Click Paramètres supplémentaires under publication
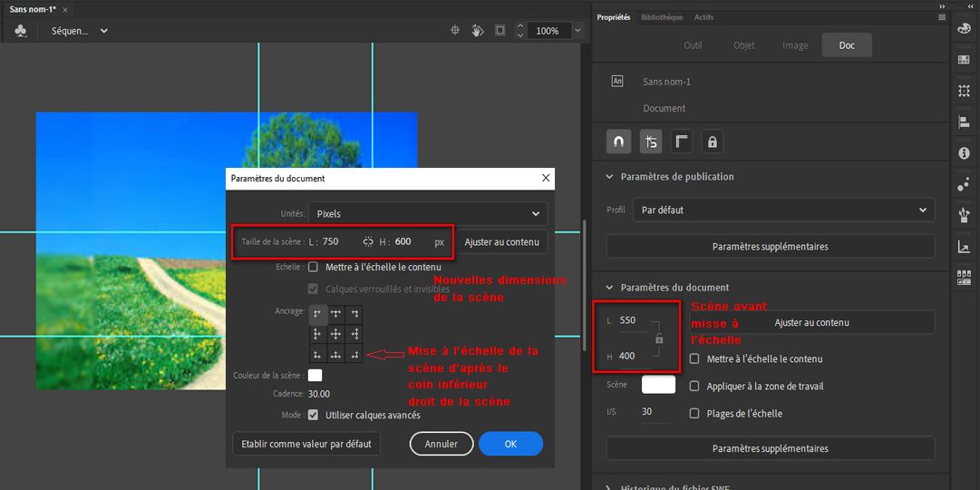This screenshot has height=490, width=980. click(770, 247)
